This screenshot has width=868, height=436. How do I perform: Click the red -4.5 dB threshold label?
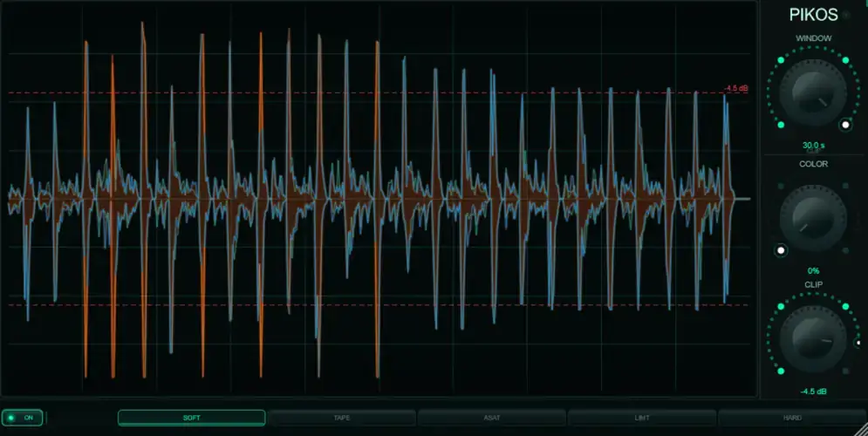click(736, 89)
